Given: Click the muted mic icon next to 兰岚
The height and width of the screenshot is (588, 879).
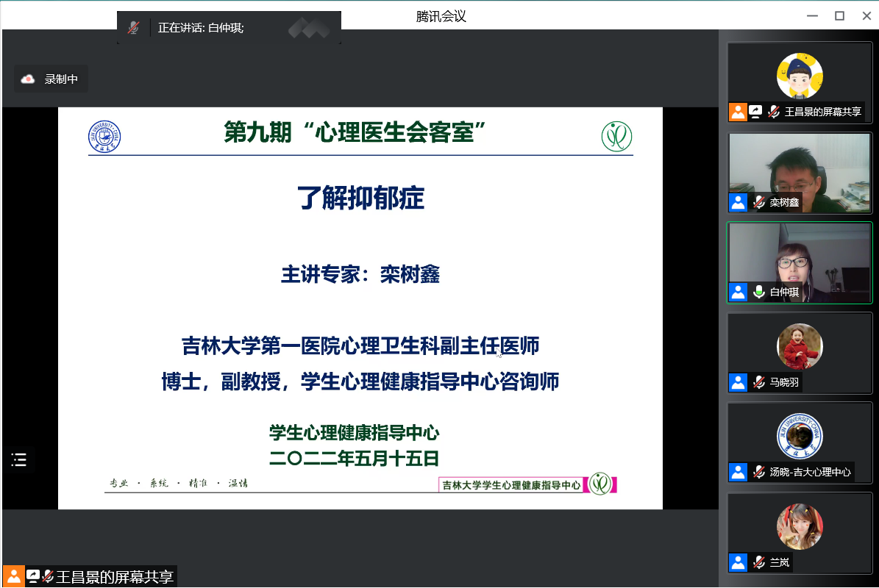Looking at the screenshot, I should 758,562.
